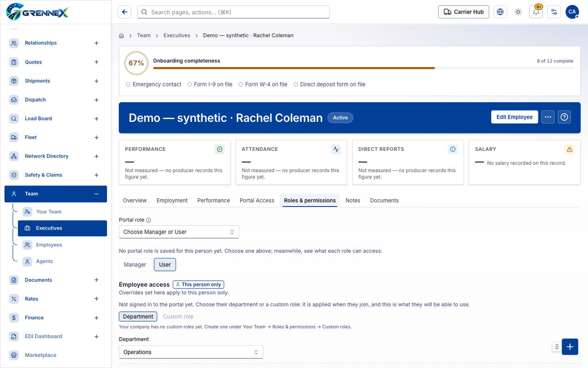
Task: Click the blue plus floating action button
Action: click(x=570, y=347)
